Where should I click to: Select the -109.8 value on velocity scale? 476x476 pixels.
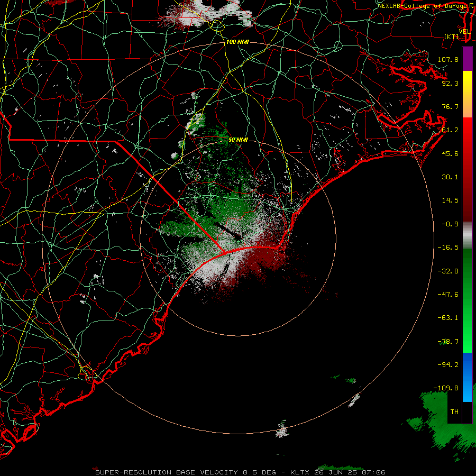pyautogui.click(x=446, y=388)
